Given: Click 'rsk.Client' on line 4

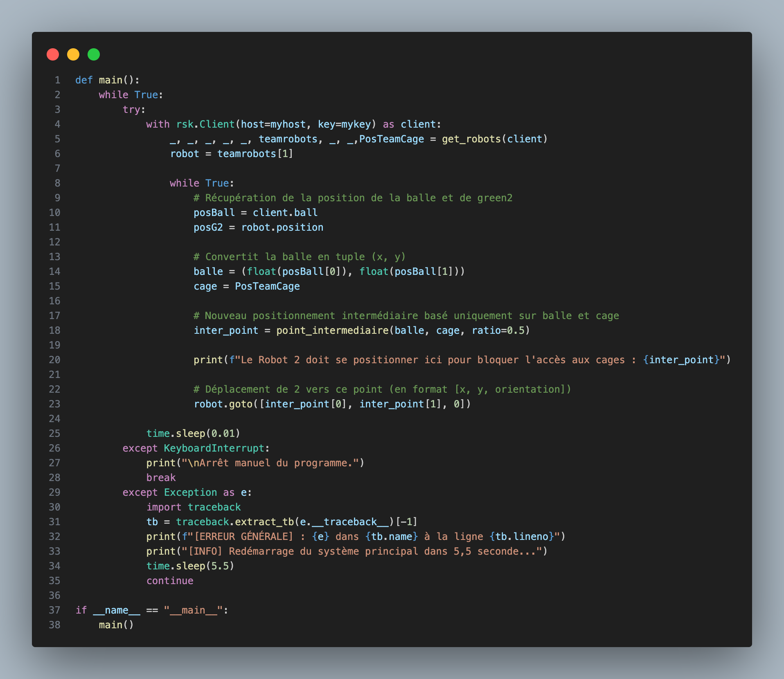Looking at the screenshot, I should [x=206, y=124].
